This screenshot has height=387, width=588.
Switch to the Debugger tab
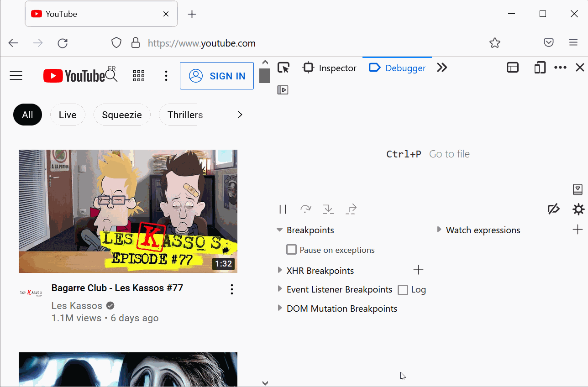[397, 68]
